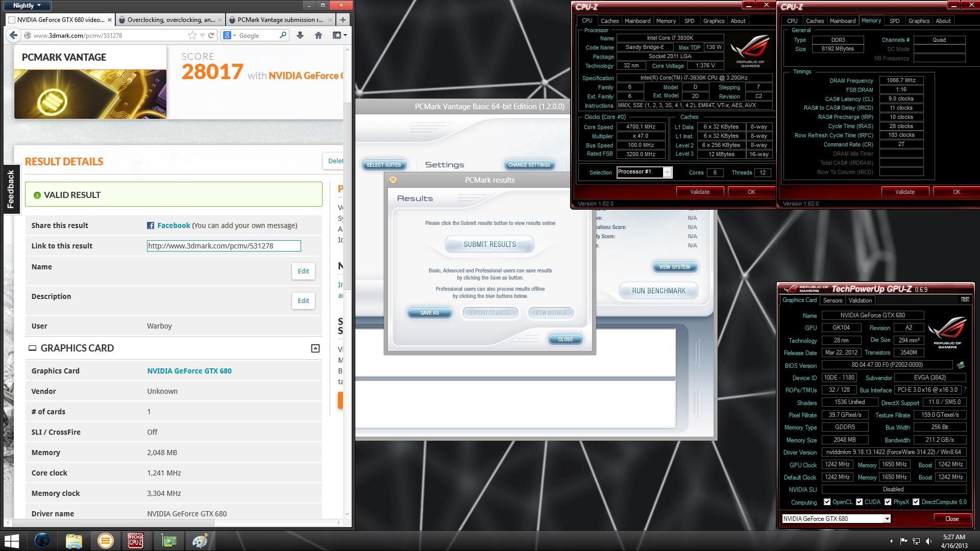This screenshot has height=551, width=980.
Task: Click OK in the right CPU-Z window
Action: coord(957,192)
